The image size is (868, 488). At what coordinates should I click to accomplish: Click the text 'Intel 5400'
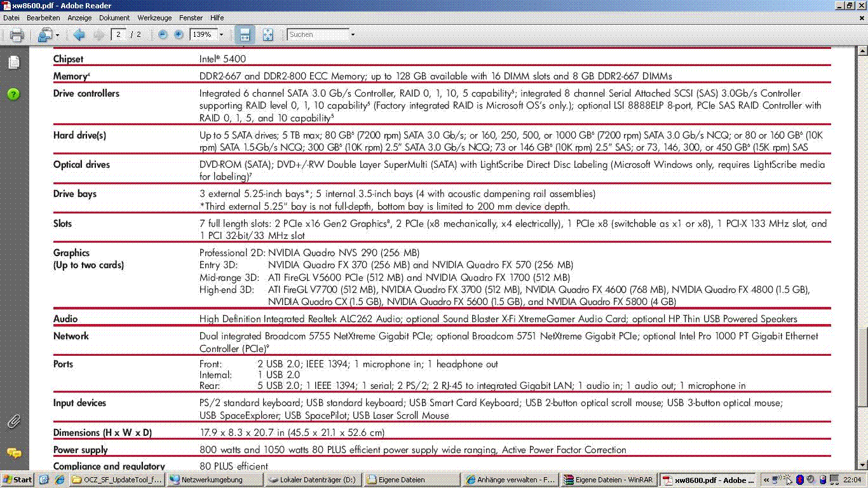click(x=222, y=59)
